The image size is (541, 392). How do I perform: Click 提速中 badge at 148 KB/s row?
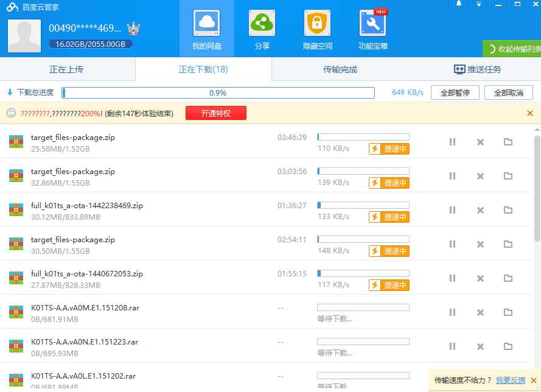[389, 251]
